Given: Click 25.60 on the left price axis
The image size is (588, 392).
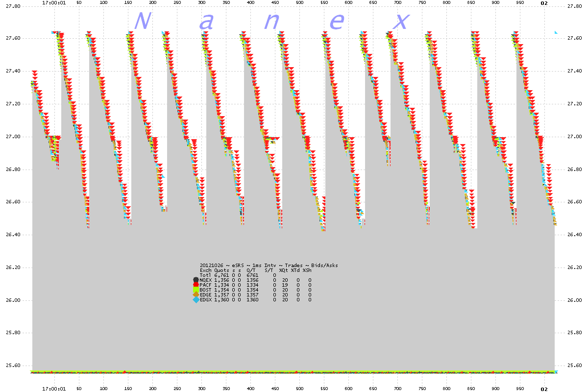Looking at the screenshot, I should click(x=12, y=366).
